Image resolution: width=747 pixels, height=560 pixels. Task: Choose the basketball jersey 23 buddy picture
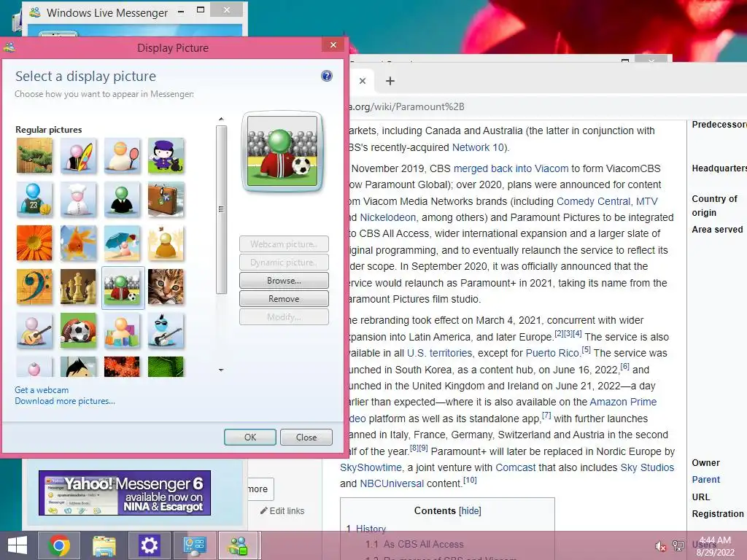click(34, 200)
